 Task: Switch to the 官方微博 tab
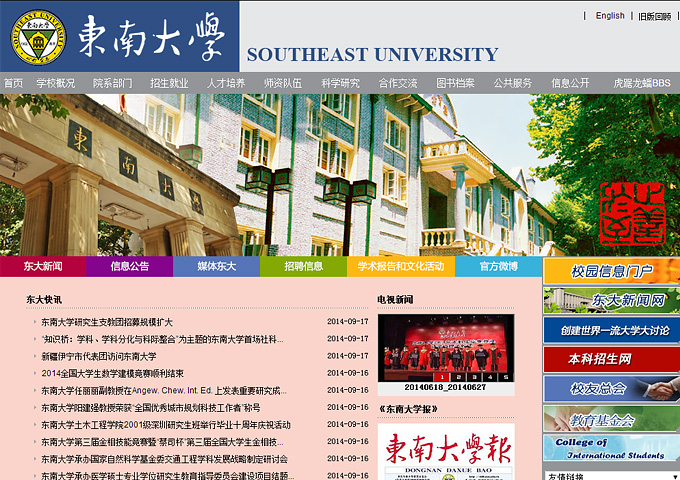click(x=499, y=266)
